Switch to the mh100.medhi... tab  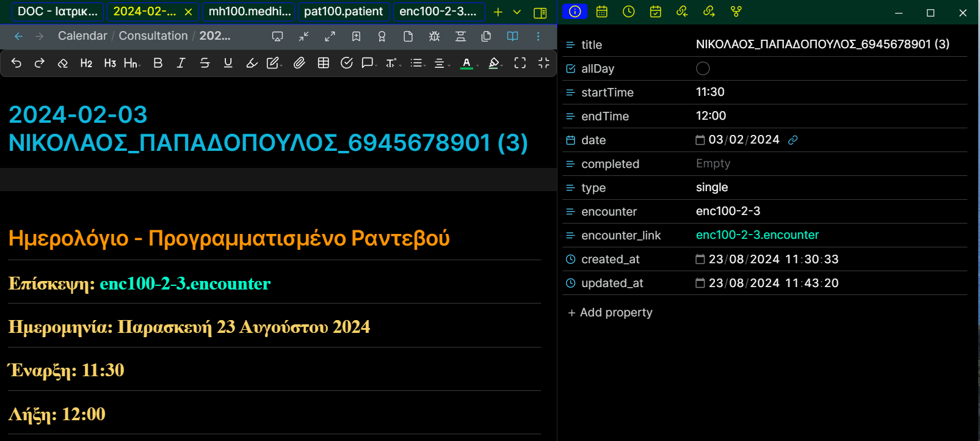249,12
